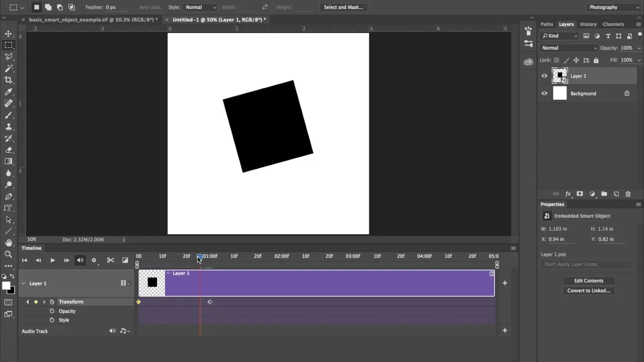The height and width of the screenshot is (362, 644).
Task: Click the fx icon at Layers panel bottom
Action: tap(568, 194)
